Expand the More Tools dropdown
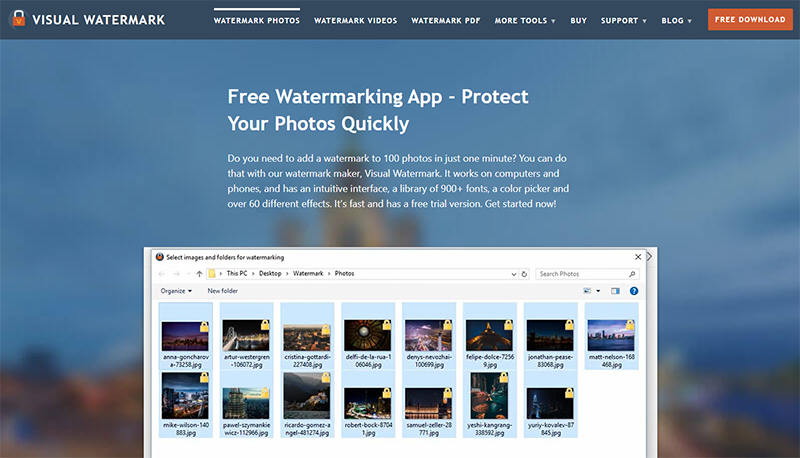The width and height of the screenshot is (800, 458). click(524, 20)
